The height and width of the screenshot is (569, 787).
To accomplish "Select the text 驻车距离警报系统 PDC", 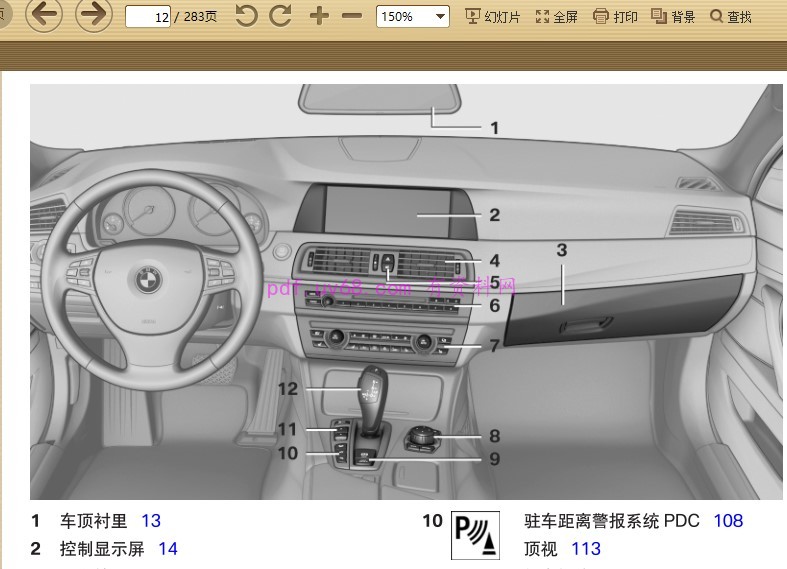I will (611, 521).
